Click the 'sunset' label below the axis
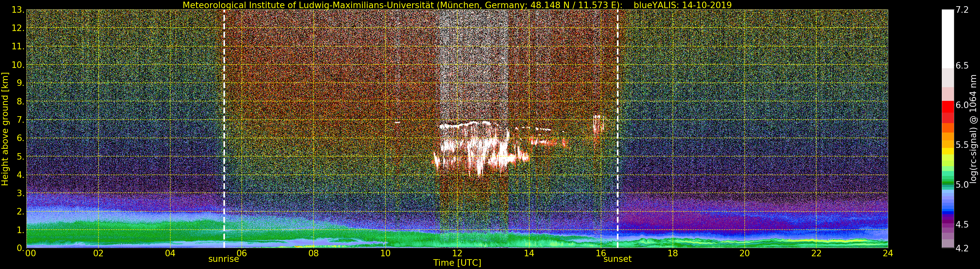 [x=618, y=259]
